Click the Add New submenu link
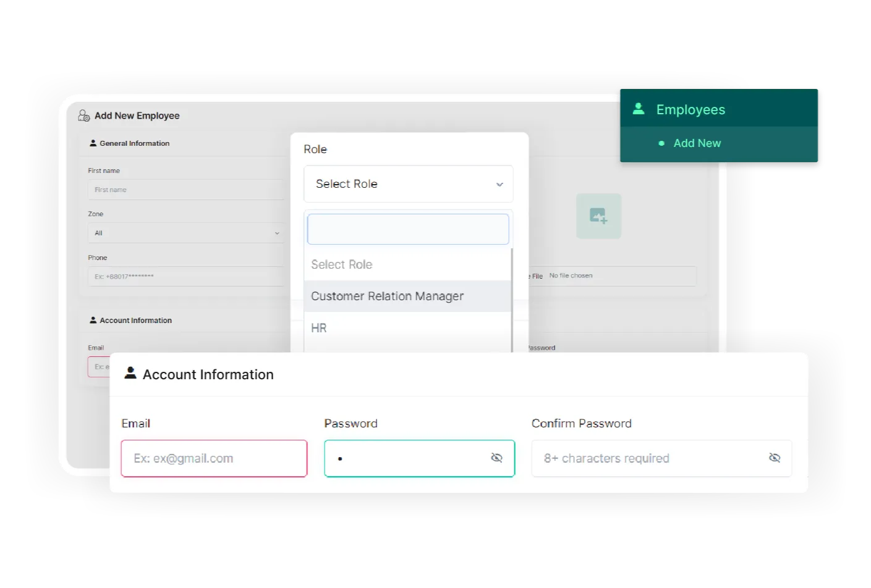This screenshot has width=871, height=588. [697, 143]
